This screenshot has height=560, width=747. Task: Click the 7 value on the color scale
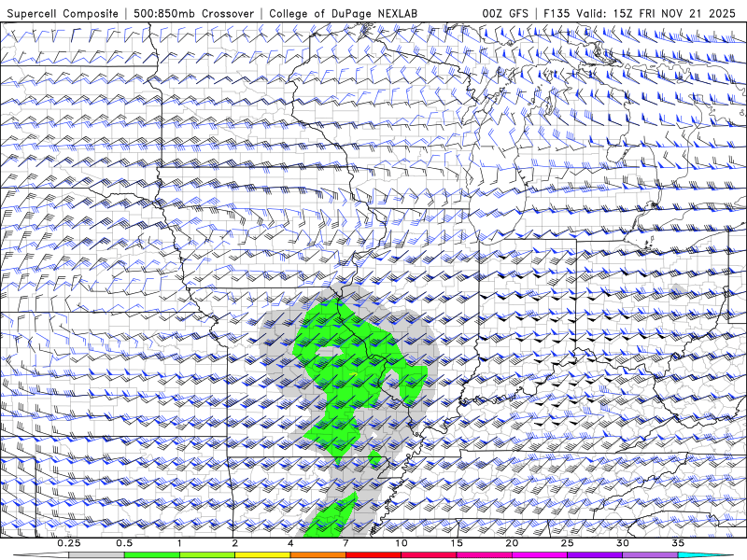[345, 543]
